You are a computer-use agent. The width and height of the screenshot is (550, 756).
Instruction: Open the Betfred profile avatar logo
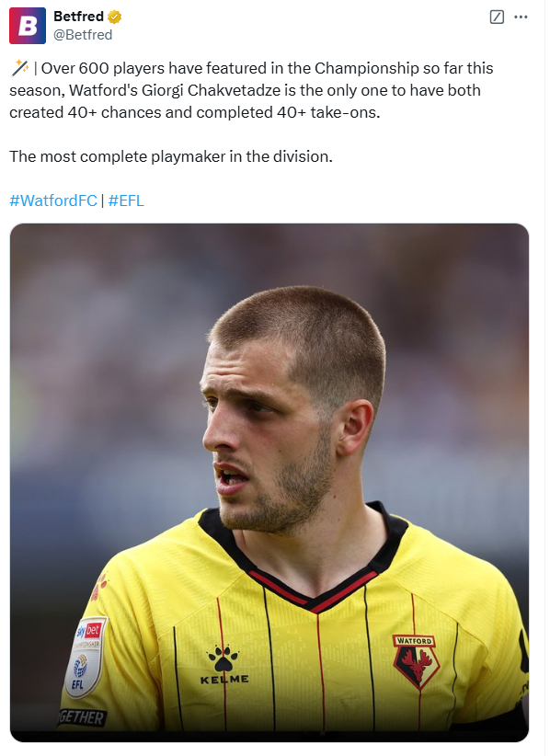pyautogui.click(x=28, y=26)
